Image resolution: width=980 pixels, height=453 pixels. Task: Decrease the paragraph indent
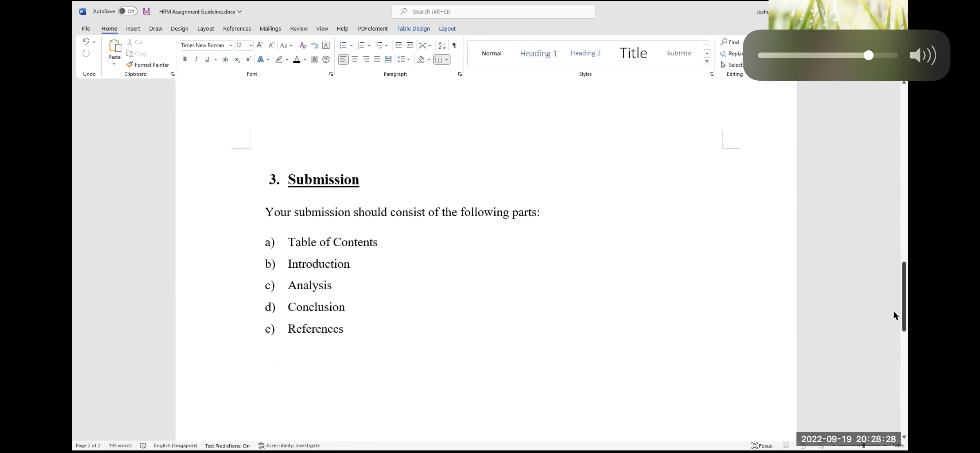click(x=398, y=45)
